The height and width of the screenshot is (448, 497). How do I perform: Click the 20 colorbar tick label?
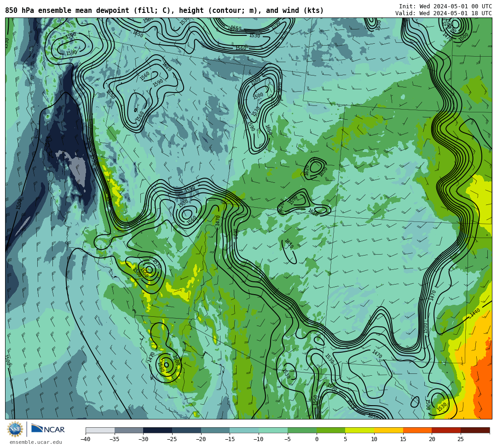click(x=432, y=439)
